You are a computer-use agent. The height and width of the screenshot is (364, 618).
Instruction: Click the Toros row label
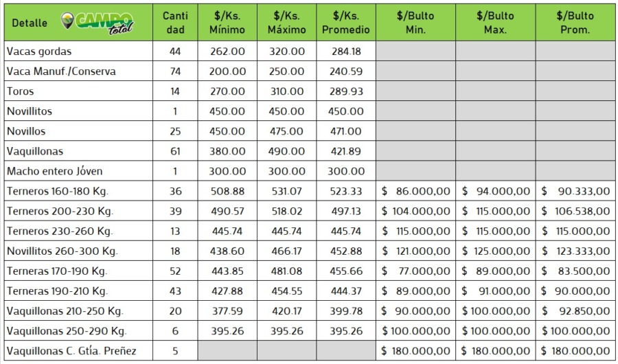pyautogui.click(x=21, y=91)
